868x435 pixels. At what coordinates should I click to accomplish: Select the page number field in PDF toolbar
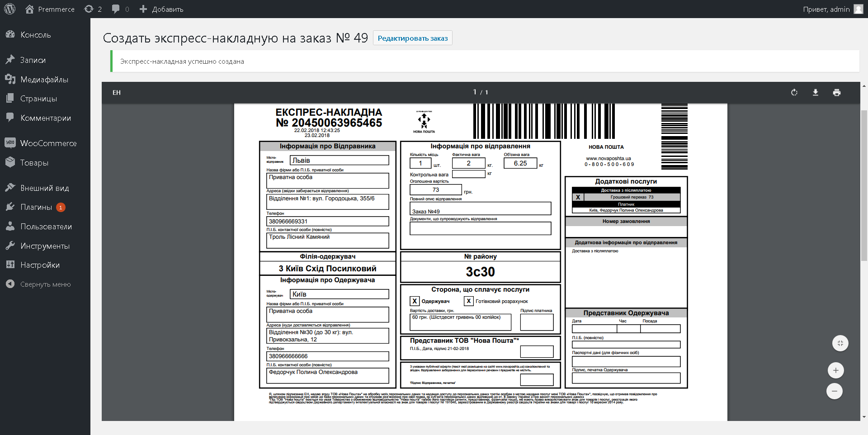[475, 92]
